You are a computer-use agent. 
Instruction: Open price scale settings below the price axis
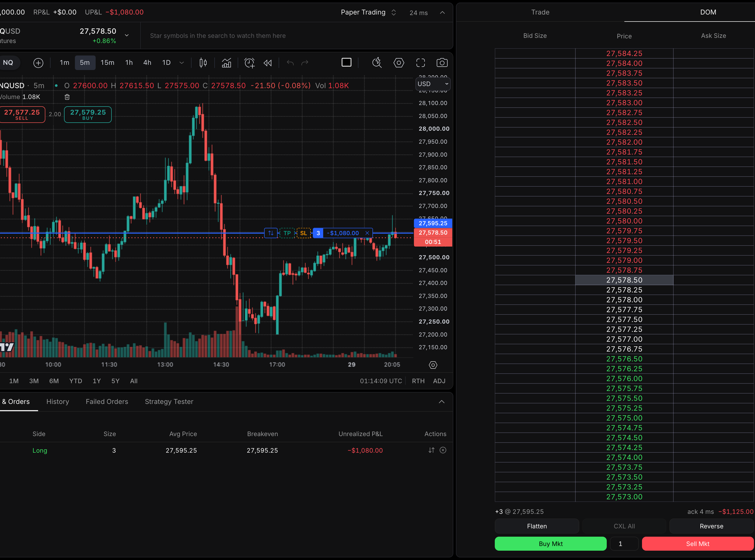(433, 365)
